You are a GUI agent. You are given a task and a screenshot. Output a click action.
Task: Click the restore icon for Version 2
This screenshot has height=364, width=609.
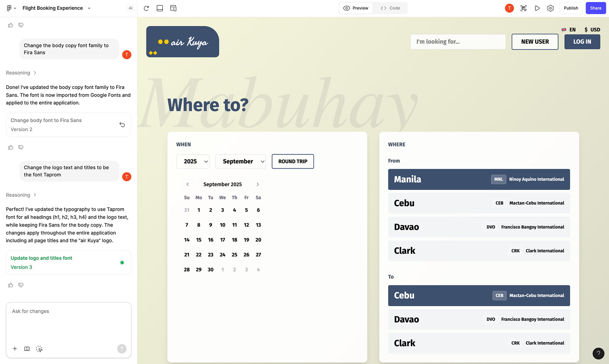[122, 125]
